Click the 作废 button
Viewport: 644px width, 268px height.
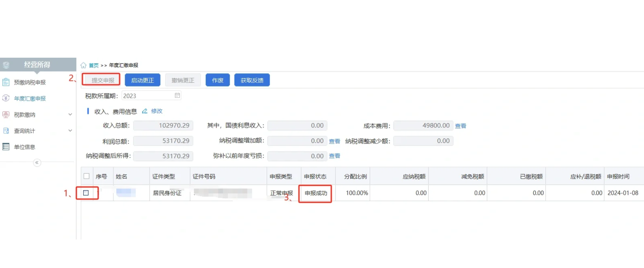coord(218,80)
